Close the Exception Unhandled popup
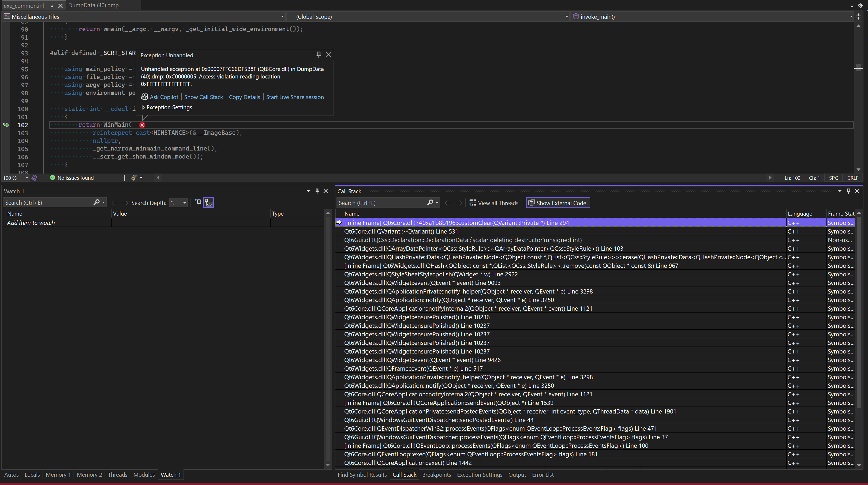Viewport: 868px width, 485px height. tap(328, 55)
